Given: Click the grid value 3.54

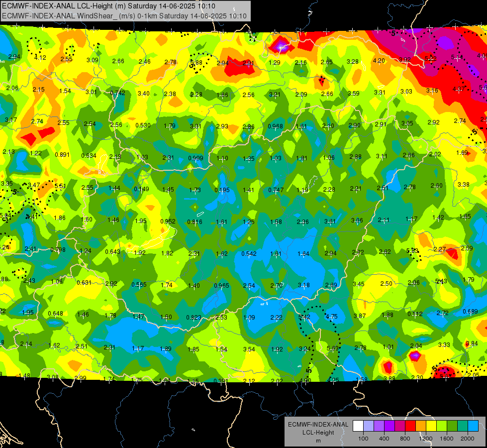Looking at the screenshot, I should (249, 349).
